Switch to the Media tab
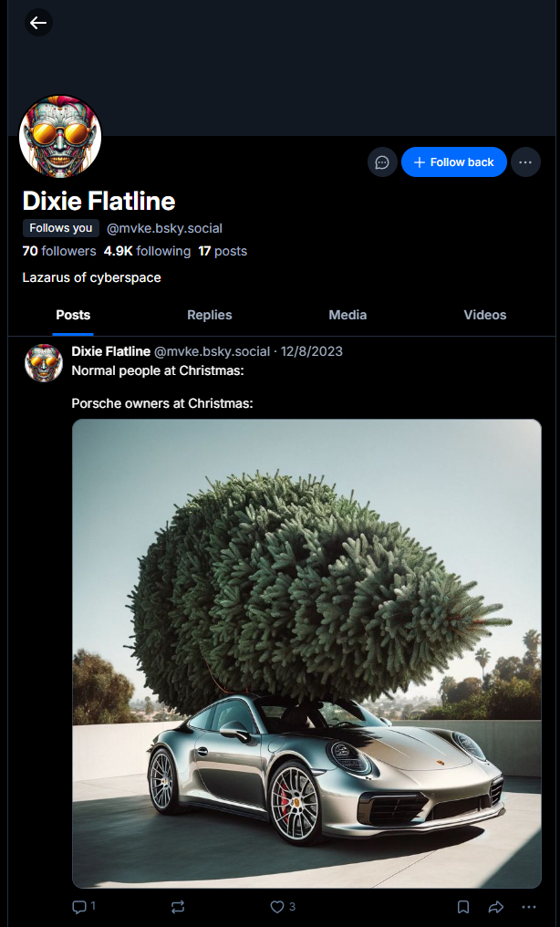The height and width of the screenshot is (927, 560). tap(347, 315)
